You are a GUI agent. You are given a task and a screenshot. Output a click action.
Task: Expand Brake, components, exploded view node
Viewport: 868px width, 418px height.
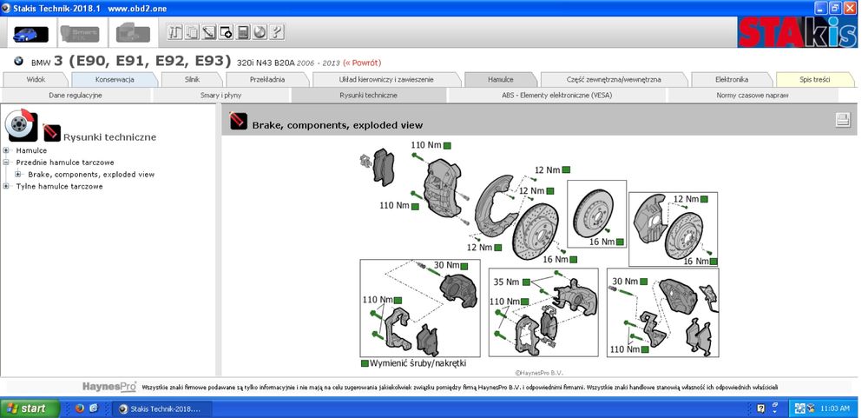pos(17,174)
